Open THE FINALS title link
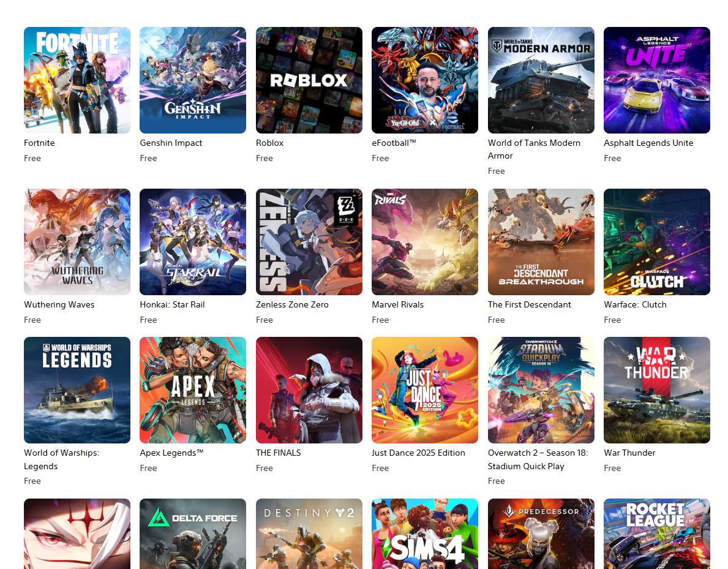The width and height of the screenshot is (728, 569). [279, 453]
